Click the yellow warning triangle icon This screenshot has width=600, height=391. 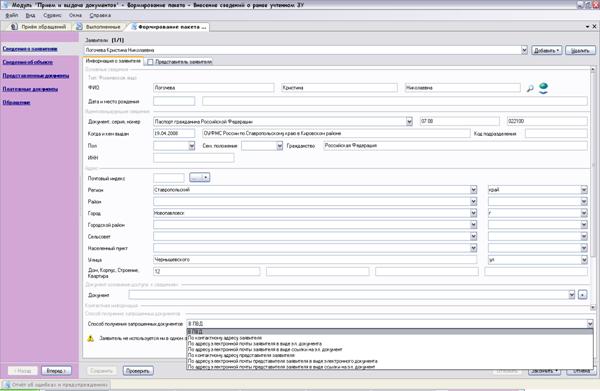coord(91,339)
